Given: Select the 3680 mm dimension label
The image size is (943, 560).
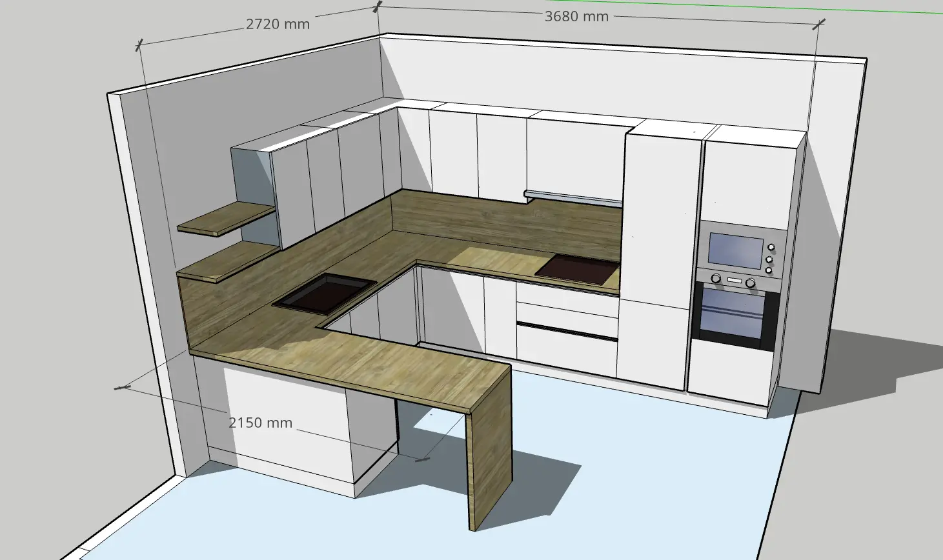Looking at the screenshot, I should [x=576, y=17].
